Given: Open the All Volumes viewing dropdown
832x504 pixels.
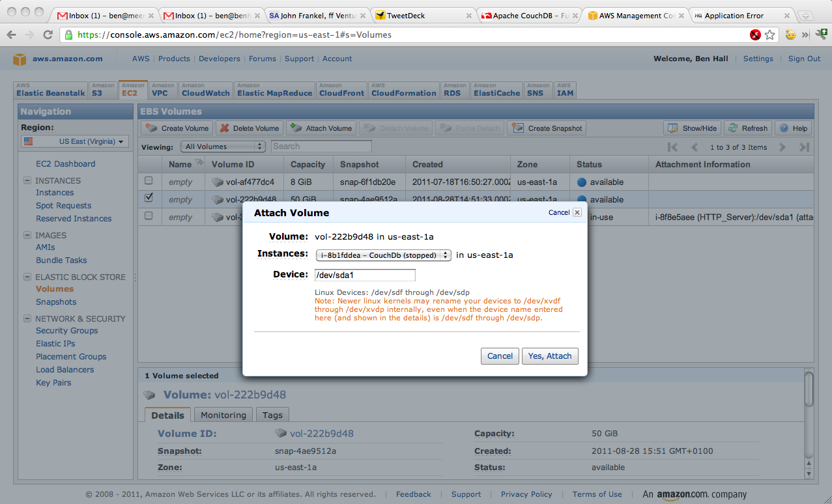Looking at the screenshot, I should click(x=223, y=147).
